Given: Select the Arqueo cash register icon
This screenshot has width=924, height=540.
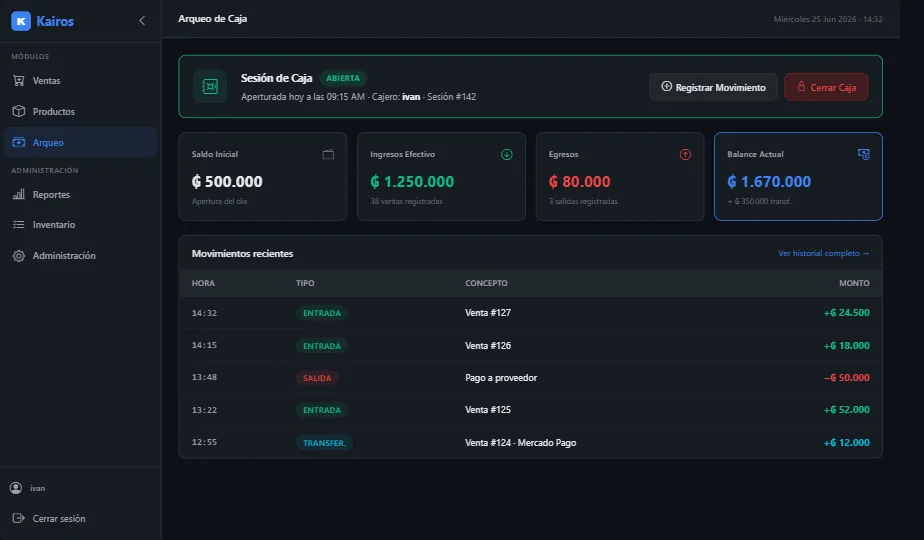Looking at the screenshot, I should [x=19, y=142].
